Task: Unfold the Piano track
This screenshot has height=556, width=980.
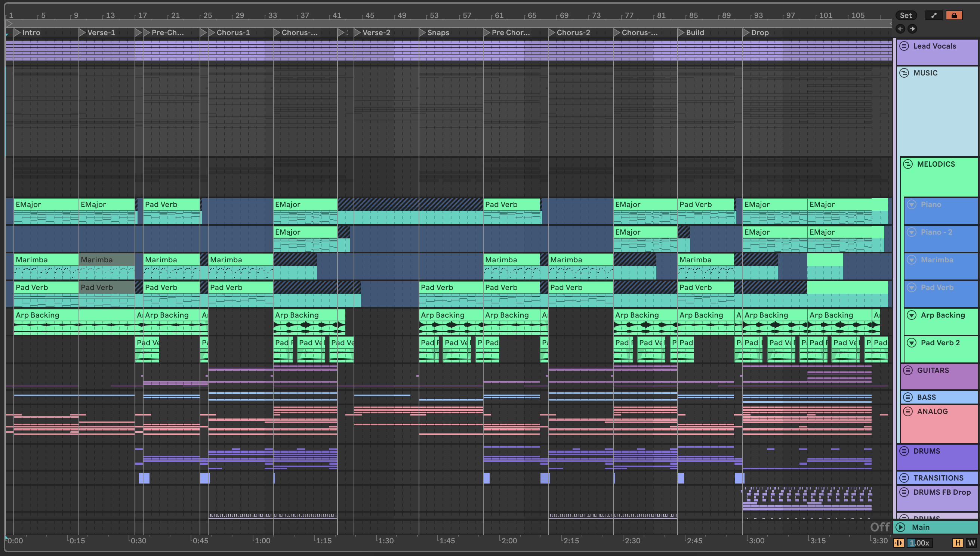Action: tap(912, 204)
